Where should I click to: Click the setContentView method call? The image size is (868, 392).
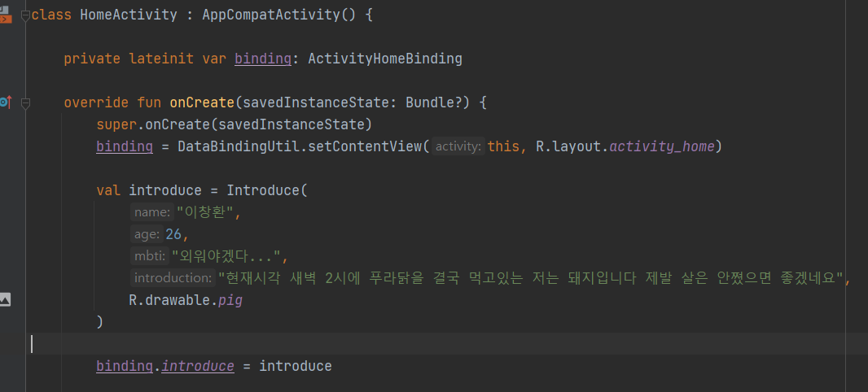point(364,146)
